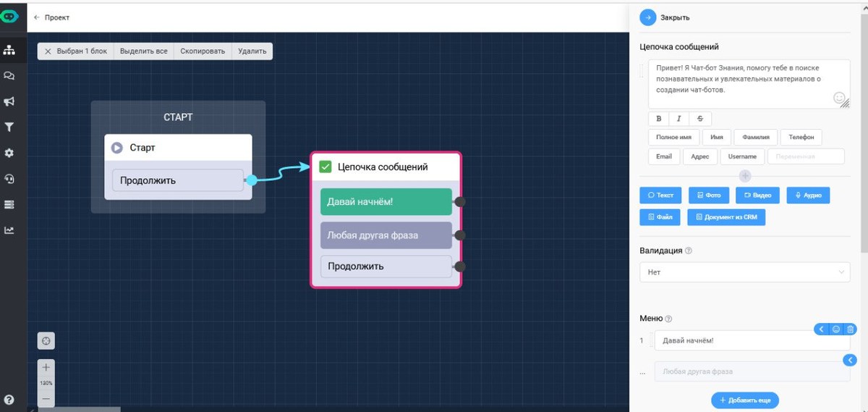
Task: Click the Переменная input field
Action: (x=805, y=156)
